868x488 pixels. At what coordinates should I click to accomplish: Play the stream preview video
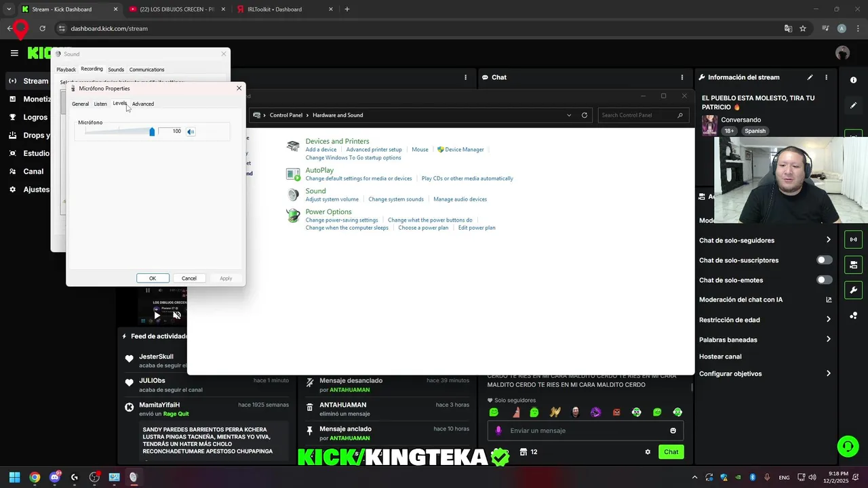coord(157,315)
